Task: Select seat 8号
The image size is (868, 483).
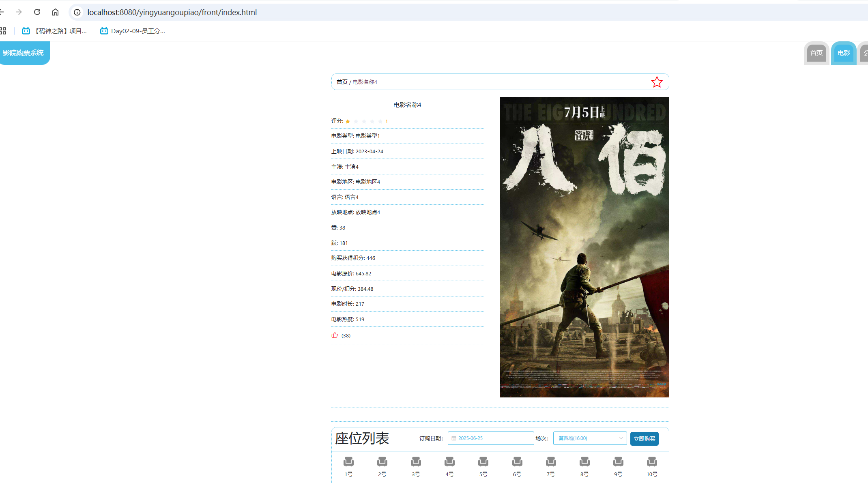Action: (x=584, y=466)
